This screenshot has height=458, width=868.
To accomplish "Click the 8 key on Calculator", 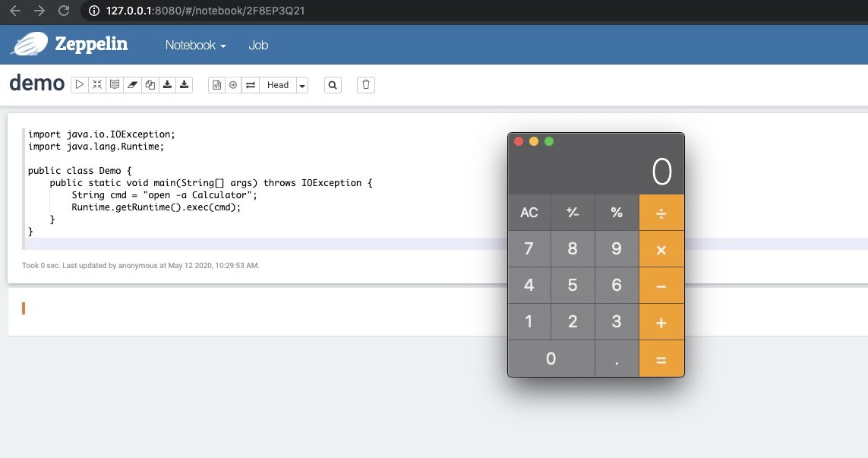I will tap(573, 248).
